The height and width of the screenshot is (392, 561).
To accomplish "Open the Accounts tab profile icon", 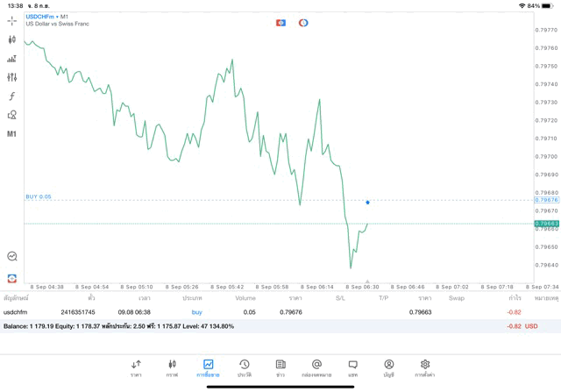I will point(388,367).
